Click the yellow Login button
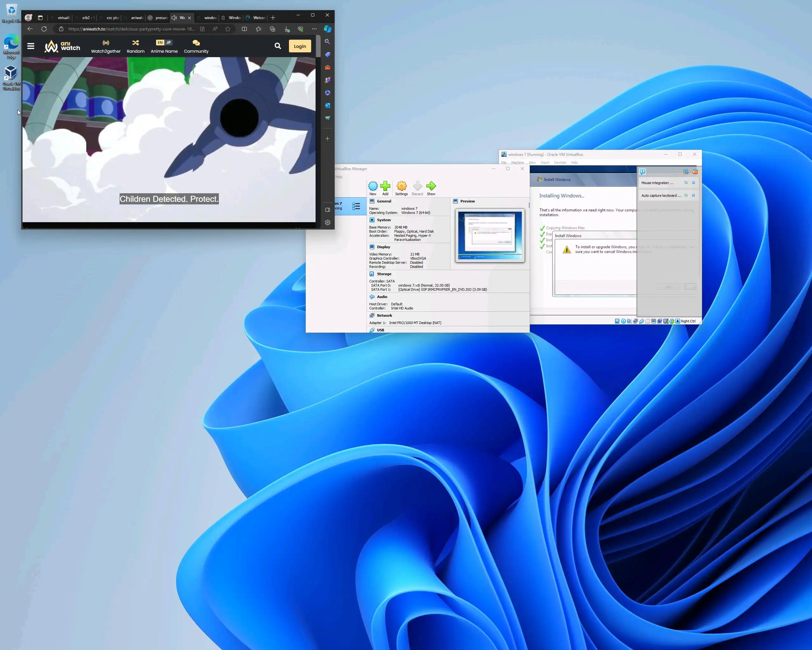Screen dimensions: 812x650 [x=300, y=46]
